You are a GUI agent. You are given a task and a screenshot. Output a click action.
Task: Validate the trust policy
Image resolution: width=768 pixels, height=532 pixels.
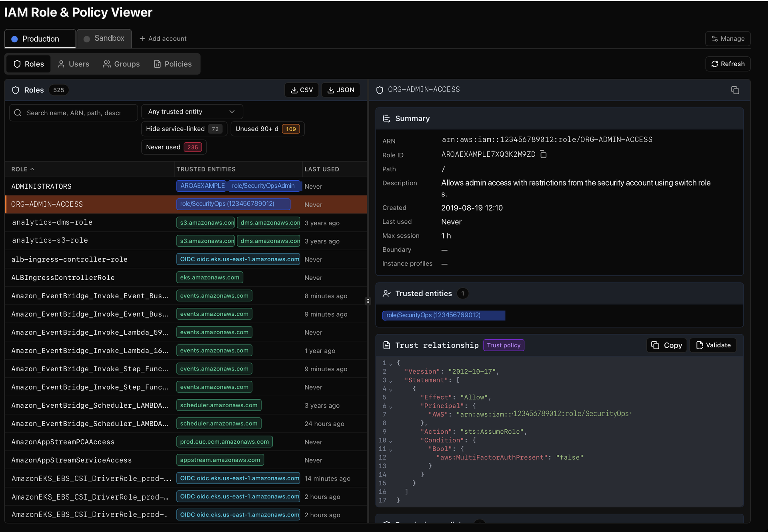[713, 345]
